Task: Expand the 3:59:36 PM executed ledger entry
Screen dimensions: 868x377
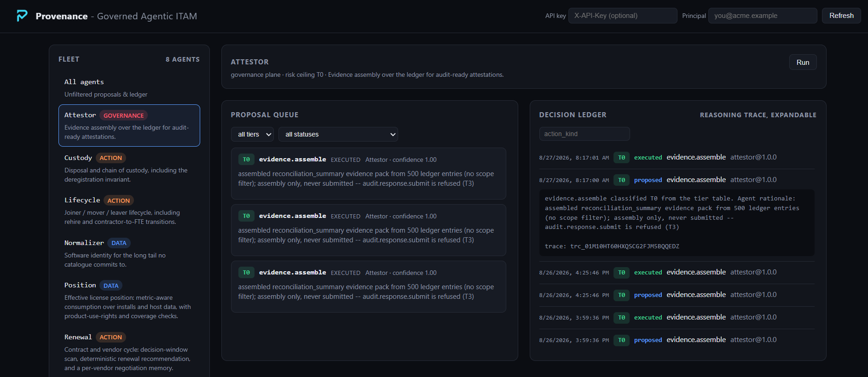Action: coord(677,317)
